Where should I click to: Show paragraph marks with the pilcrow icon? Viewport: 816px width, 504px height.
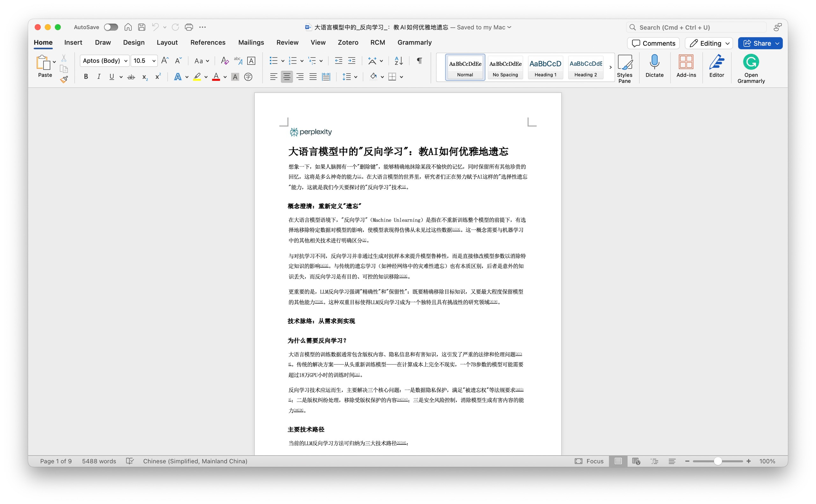(x=419, y=61)
